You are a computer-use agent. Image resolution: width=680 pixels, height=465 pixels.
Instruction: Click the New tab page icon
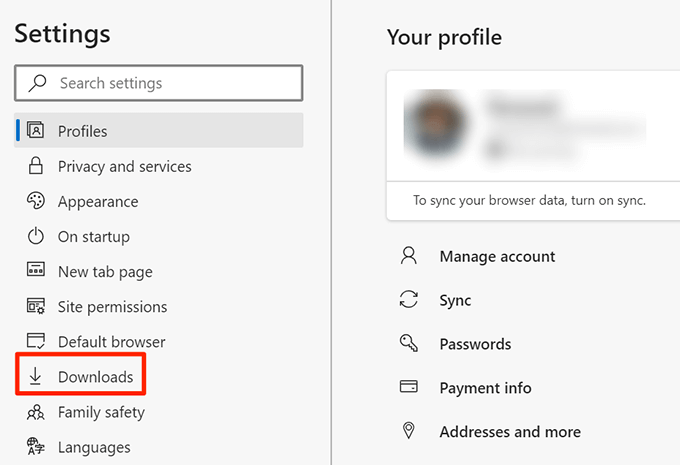[36, 272]
